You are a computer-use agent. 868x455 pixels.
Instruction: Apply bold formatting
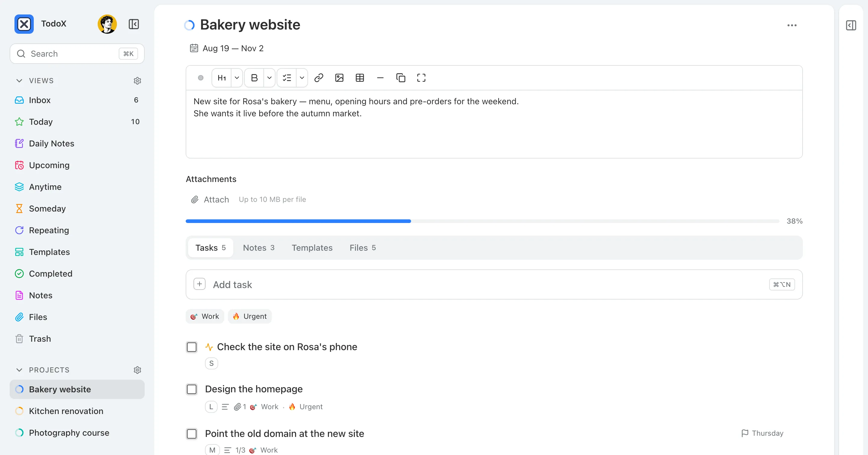[254, 78]
